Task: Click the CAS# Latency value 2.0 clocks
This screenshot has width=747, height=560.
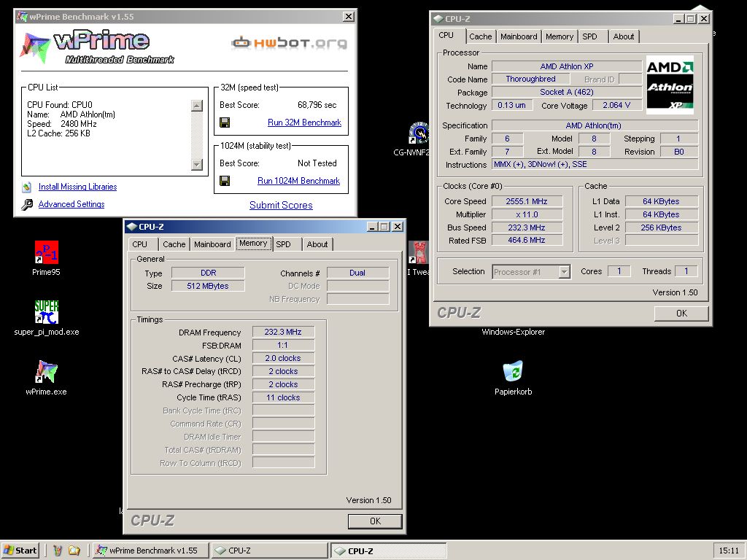Action: pos(283,358)
